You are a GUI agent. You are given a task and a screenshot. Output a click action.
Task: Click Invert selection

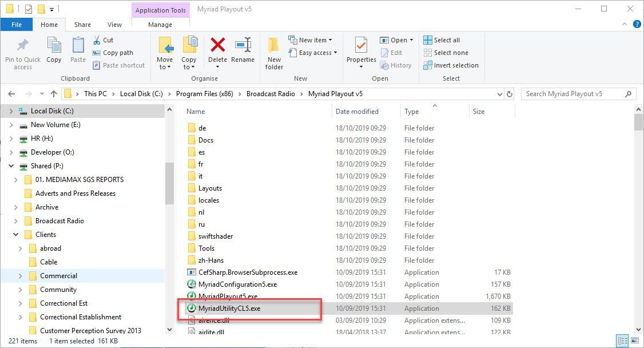[451, 65]
